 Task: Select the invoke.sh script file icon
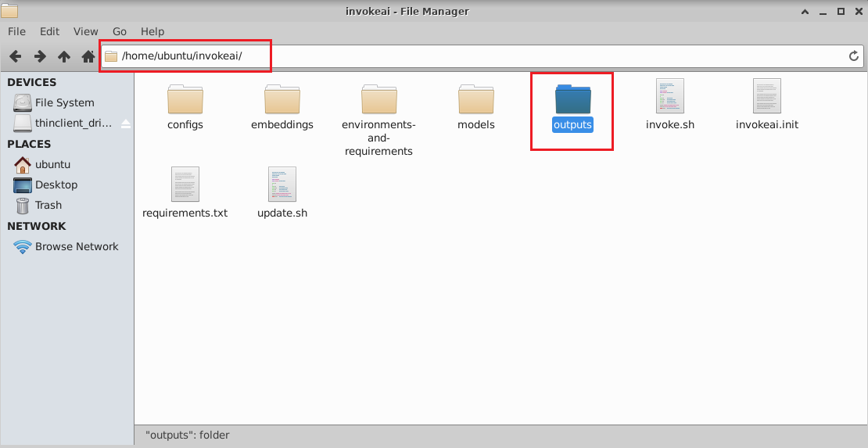670,96
